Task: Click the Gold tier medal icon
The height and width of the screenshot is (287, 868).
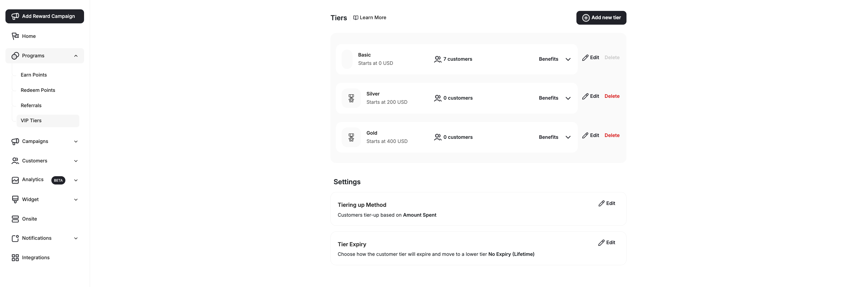Action: click(351, 137)
